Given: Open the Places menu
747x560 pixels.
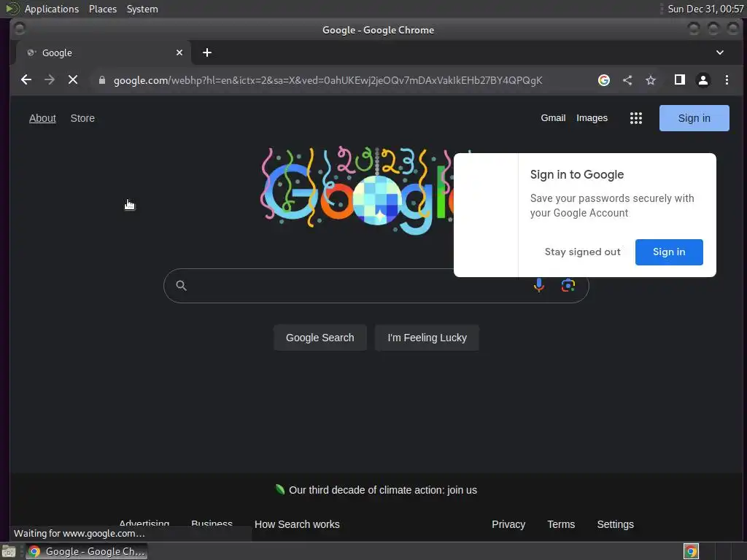Looking at the screenshot, I should coord(103,9).
